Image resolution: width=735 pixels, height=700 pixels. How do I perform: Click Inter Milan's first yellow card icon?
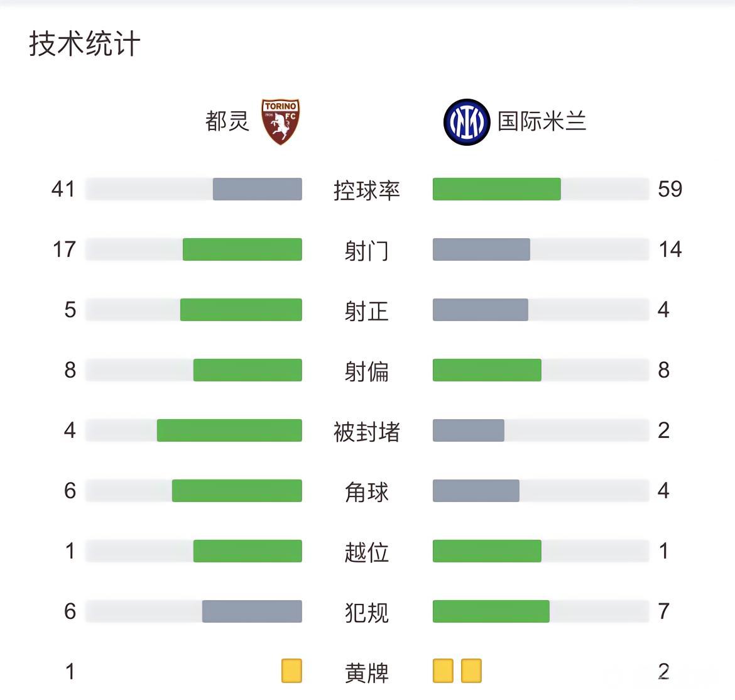tap(443, 670)
